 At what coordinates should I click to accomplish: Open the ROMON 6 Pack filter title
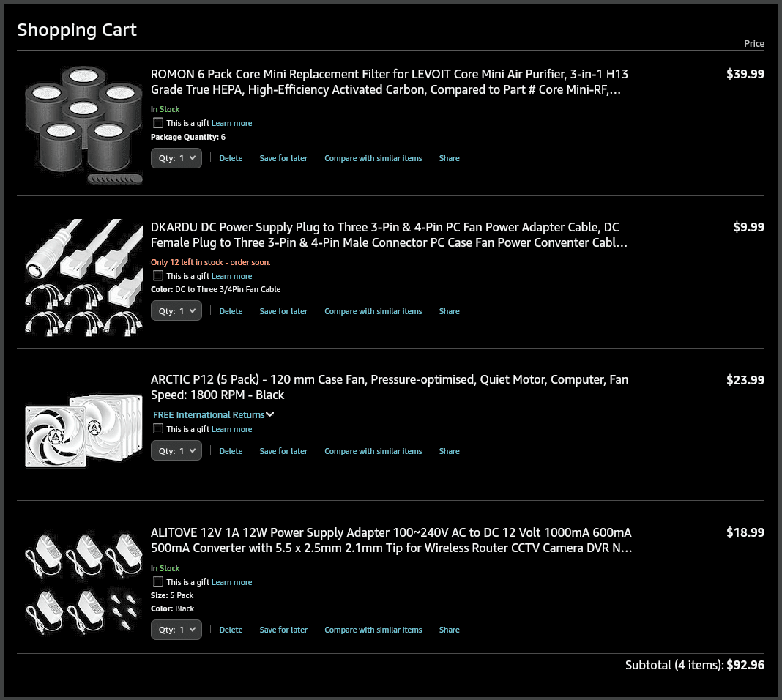[x=390, y=82]
